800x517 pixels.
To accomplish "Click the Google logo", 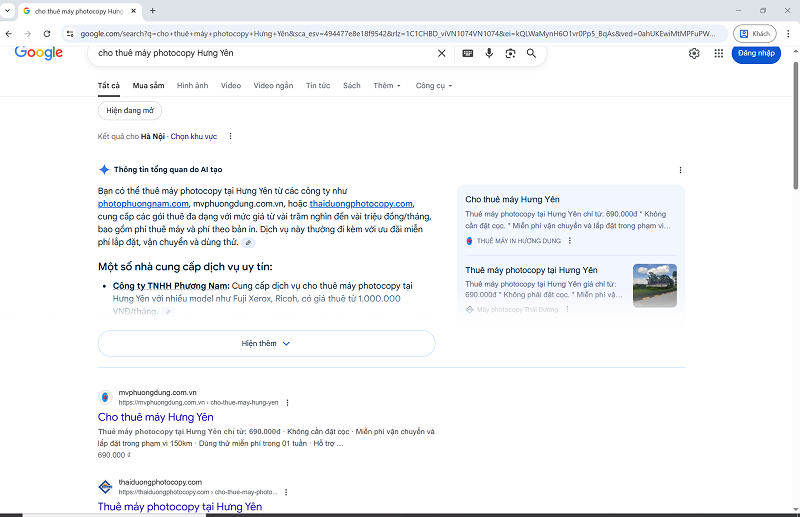I will (x=39, y=53).
